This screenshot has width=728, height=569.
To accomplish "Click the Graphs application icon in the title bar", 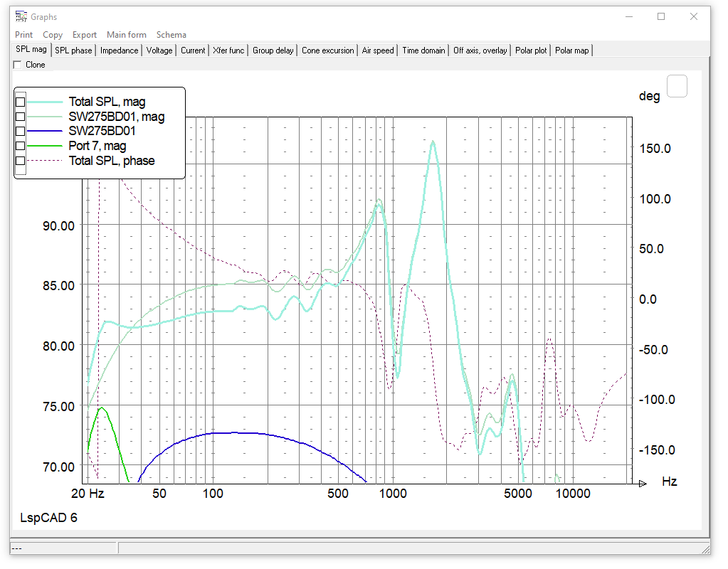I will 21,16.
